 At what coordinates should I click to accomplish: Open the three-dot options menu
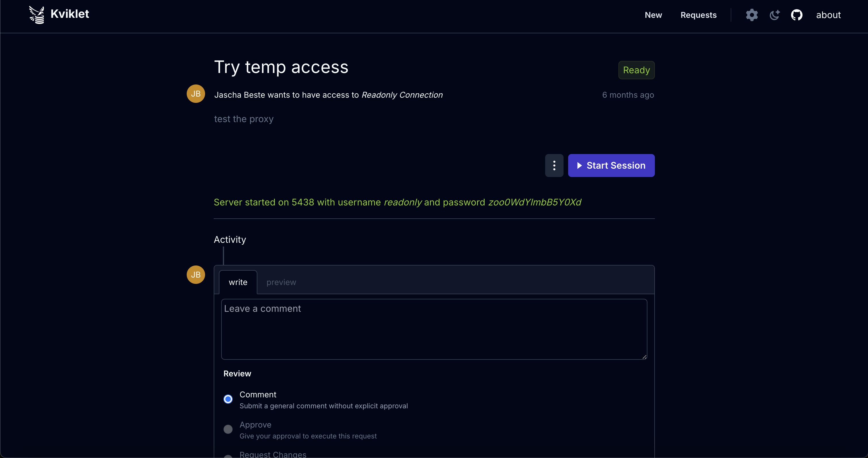click(554, 166)
